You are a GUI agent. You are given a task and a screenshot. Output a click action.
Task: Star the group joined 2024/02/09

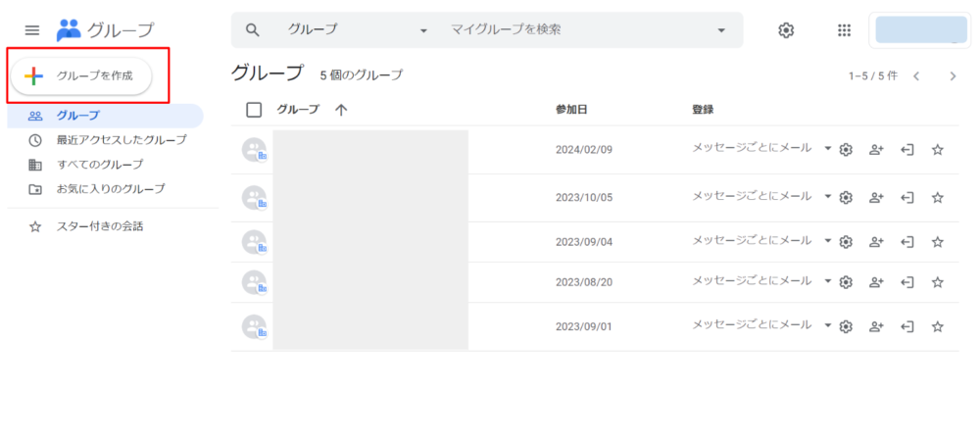point(937,150)
